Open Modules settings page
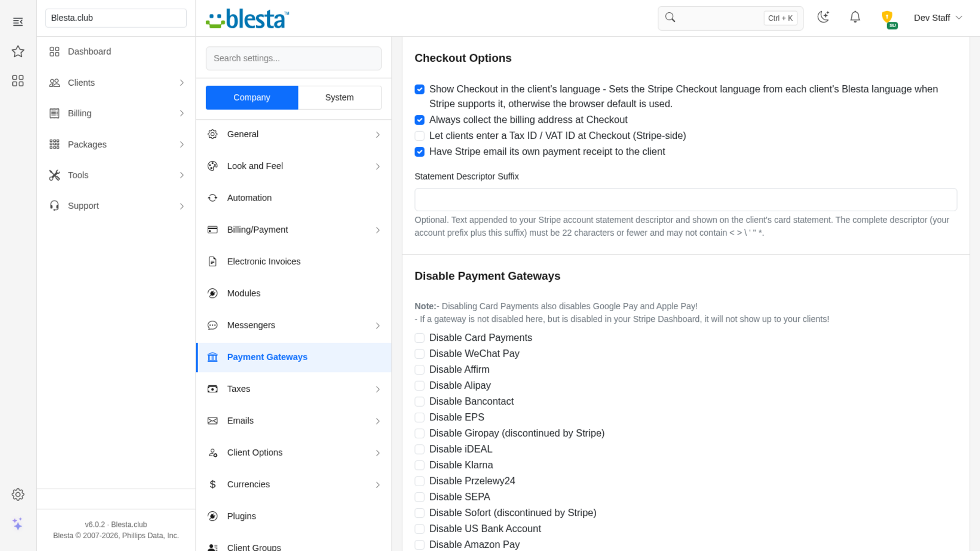Image resolution: width=980 pixels, height=551 pixels. [294, 293]
